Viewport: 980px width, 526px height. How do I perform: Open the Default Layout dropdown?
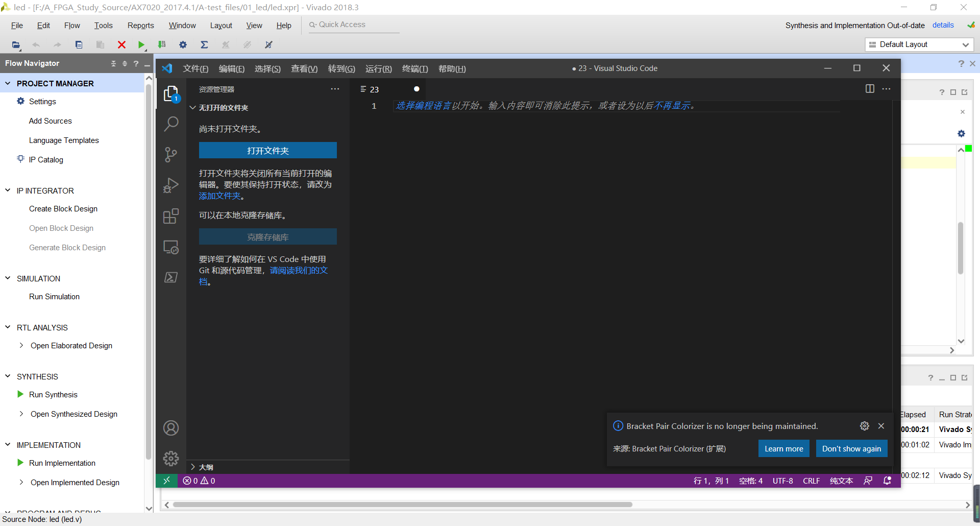(x=919, y=44)
